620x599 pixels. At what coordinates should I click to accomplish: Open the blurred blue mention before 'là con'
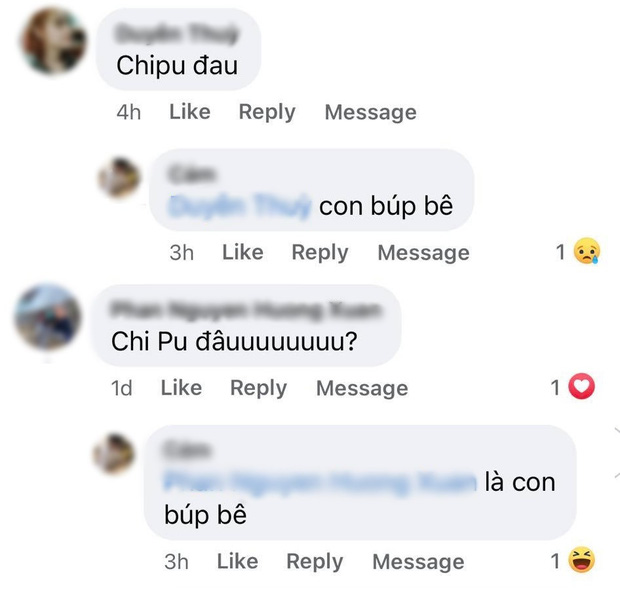320,482
